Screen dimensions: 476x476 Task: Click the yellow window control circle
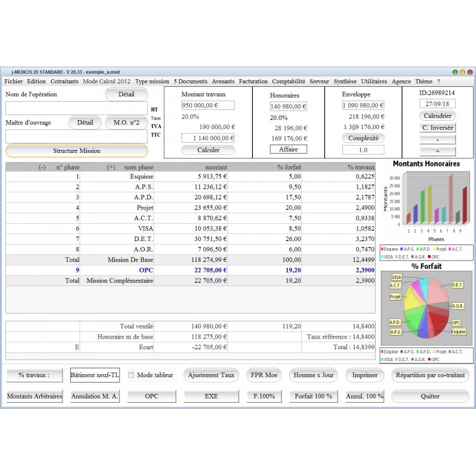click(x=462, y=72)
